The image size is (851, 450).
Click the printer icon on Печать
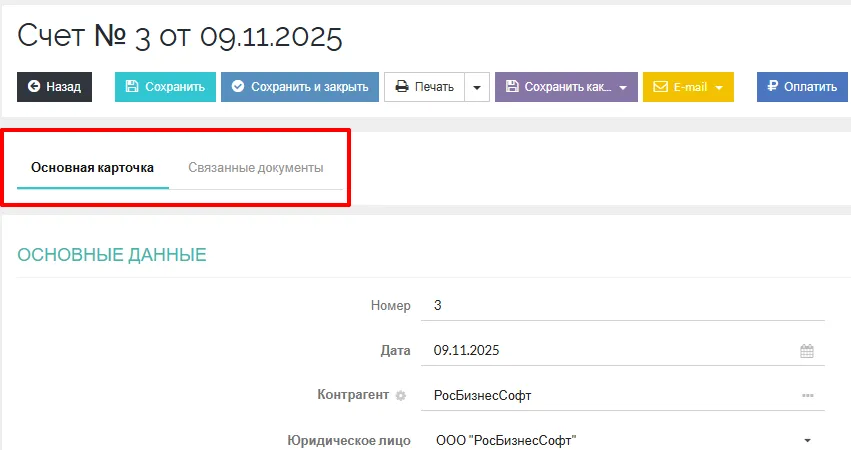click(x=401, y=87)
